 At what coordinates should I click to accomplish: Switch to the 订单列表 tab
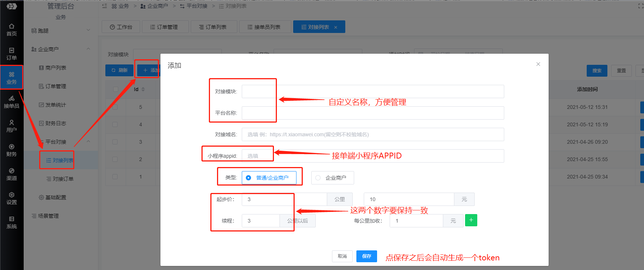pos(214,27)
